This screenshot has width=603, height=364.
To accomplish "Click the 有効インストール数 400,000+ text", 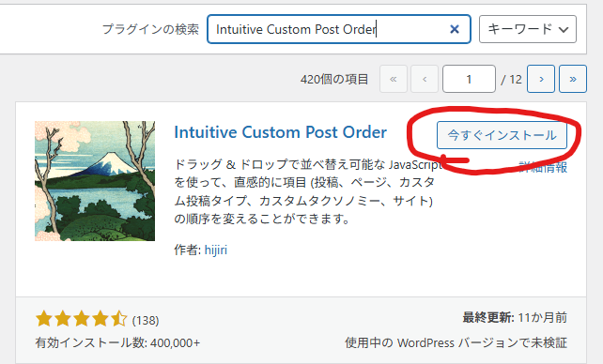I will pos(117,342).
